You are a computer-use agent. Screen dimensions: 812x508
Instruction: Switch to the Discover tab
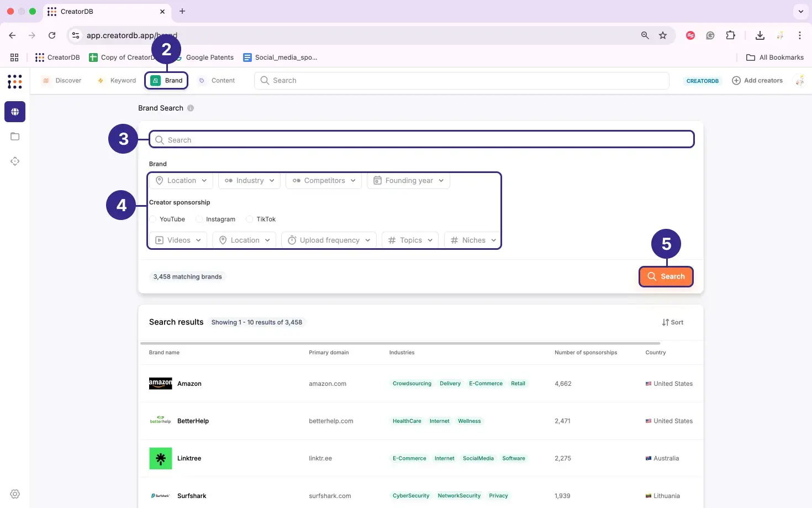tap(62, 81)
